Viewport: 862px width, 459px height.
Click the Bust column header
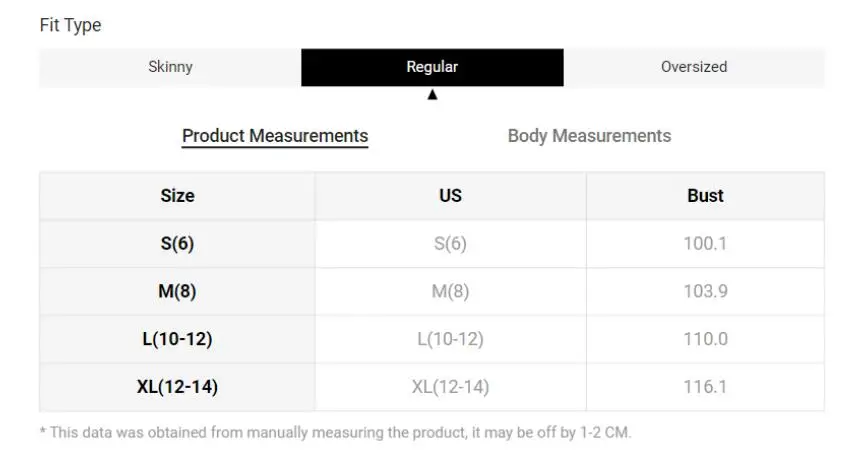pos(705,196)
